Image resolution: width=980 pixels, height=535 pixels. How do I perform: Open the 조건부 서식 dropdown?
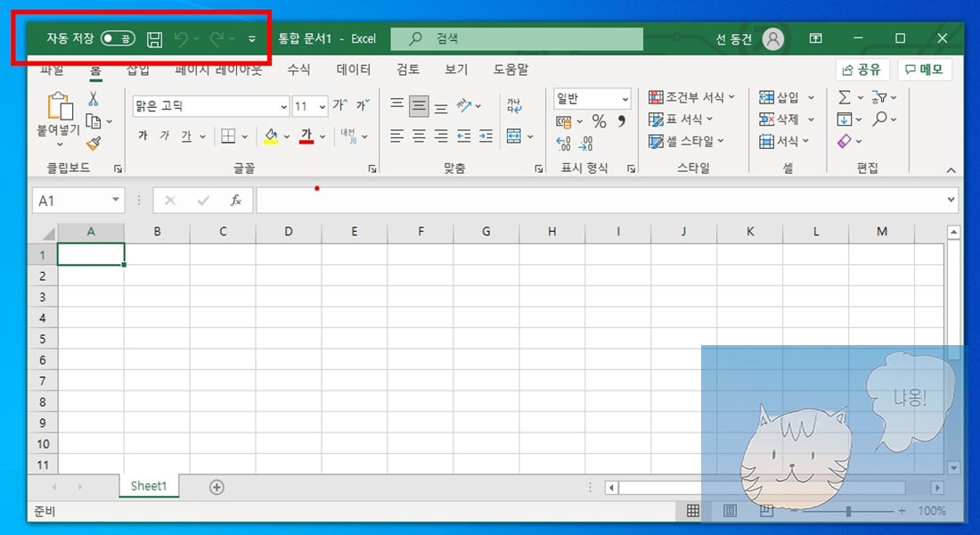(692, 97)
